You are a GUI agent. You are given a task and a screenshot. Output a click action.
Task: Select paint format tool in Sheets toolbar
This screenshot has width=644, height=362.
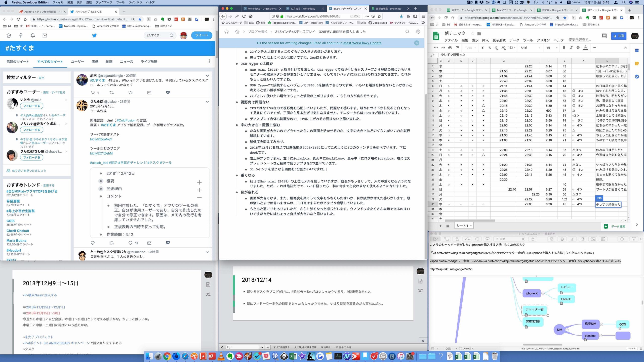[x=457, y=48]
